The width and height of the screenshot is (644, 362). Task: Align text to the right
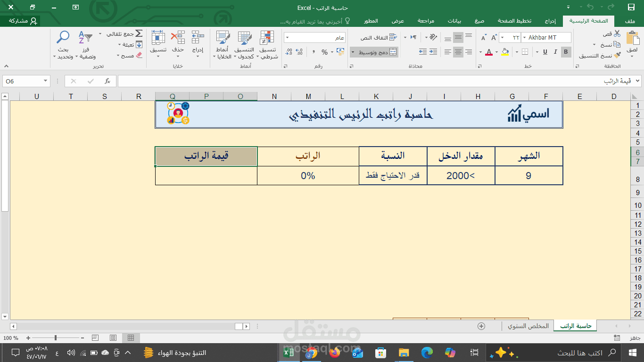(x=469, y=52)
